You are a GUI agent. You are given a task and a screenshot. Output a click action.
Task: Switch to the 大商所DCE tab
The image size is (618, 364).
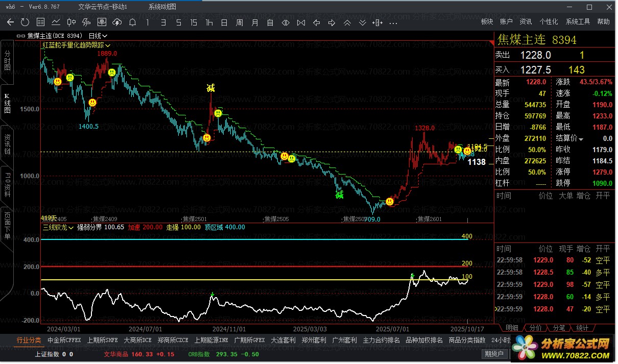click(137, 340)
